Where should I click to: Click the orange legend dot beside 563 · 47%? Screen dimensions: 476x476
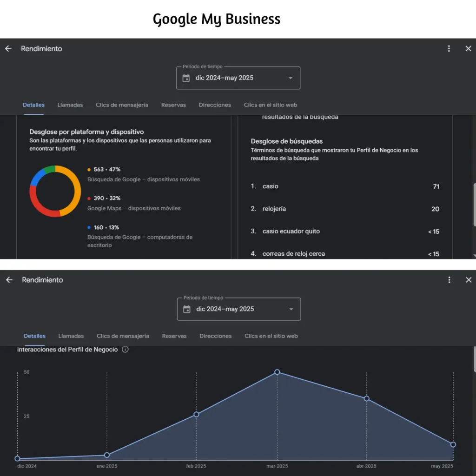tap(89, 170)
